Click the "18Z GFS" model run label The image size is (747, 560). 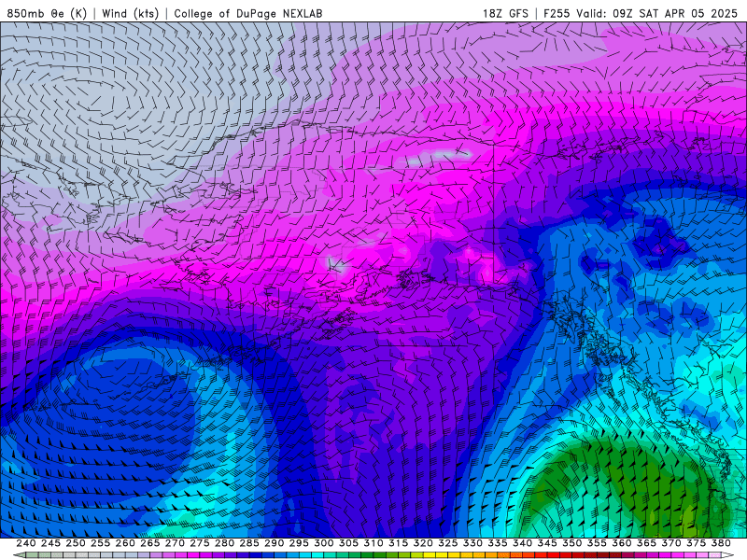pos(505,14)
